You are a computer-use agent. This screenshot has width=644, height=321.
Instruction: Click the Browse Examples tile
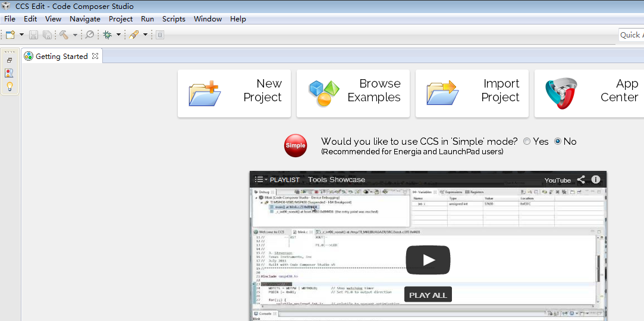[353, 94]
